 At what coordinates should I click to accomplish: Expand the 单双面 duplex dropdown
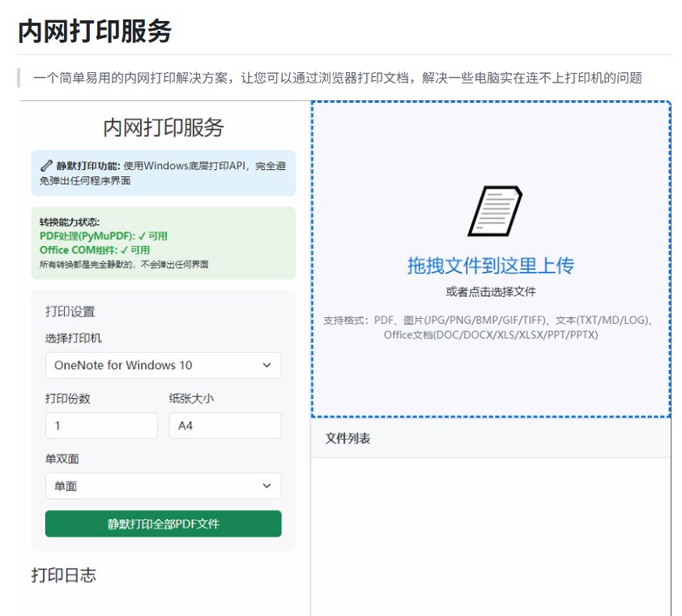pyautogui.click(x=163, y=486)
